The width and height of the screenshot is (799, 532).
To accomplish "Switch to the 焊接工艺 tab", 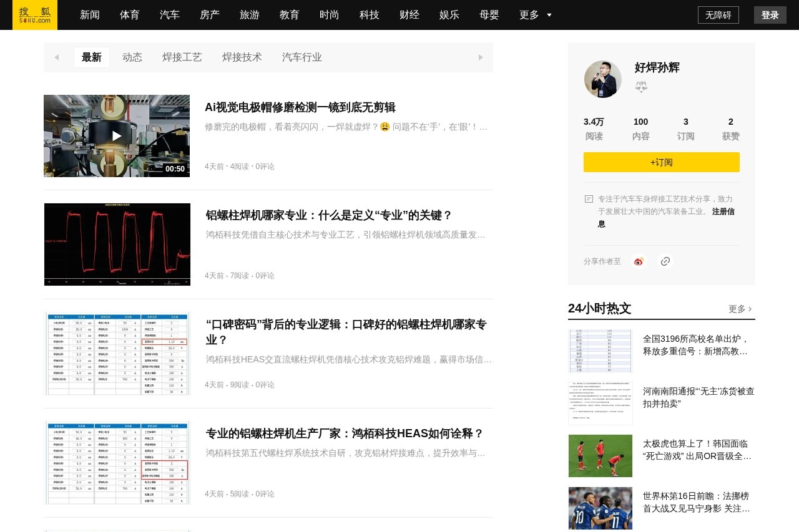I will pyautogui.click(x=182, y=57).
